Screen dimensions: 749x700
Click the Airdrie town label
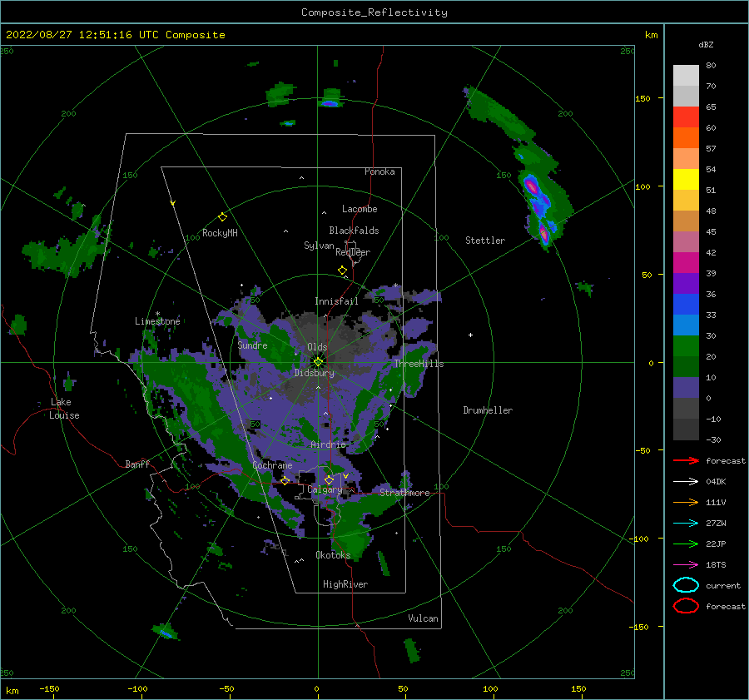coord(328,444)
